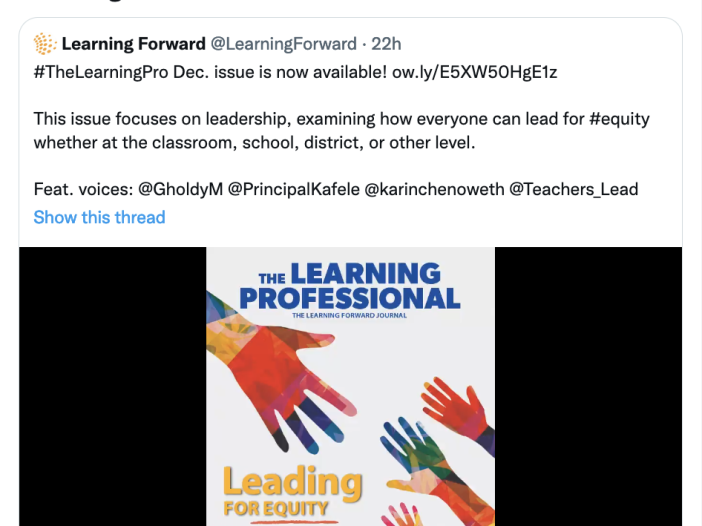This screenshot has height=526, width=702.
Task: Click the black area left of cover
Action: 112,386
